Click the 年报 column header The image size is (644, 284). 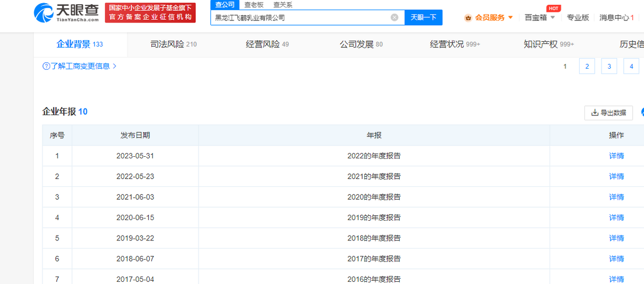pos(374,135)
